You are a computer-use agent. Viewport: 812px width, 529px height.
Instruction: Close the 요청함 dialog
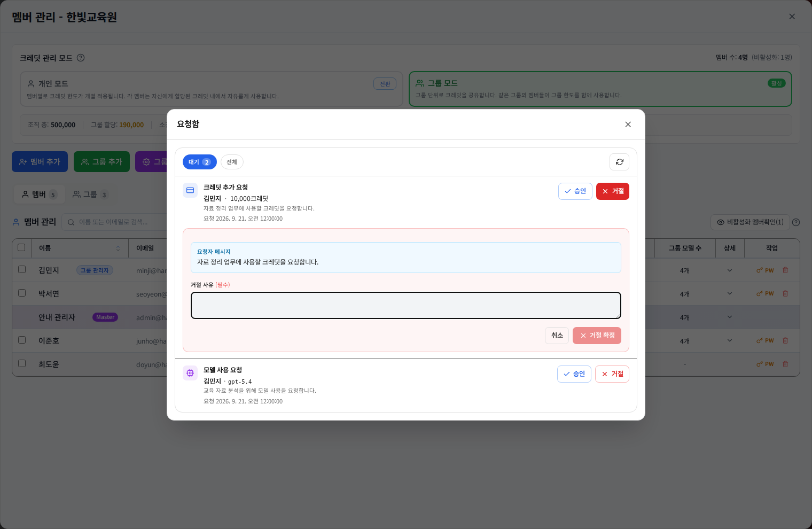pos(628,125)
